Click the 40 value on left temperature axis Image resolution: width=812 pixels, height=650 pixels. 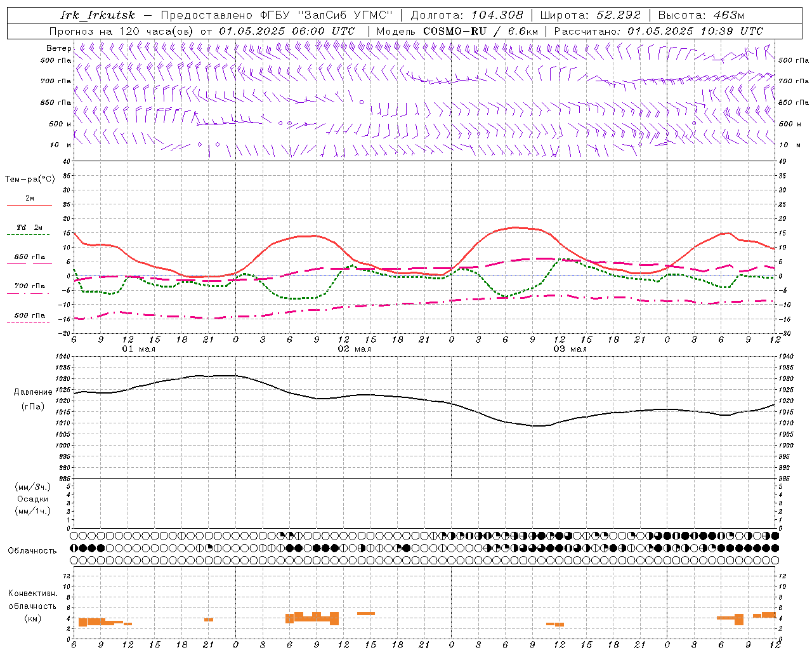pos(68,161)
